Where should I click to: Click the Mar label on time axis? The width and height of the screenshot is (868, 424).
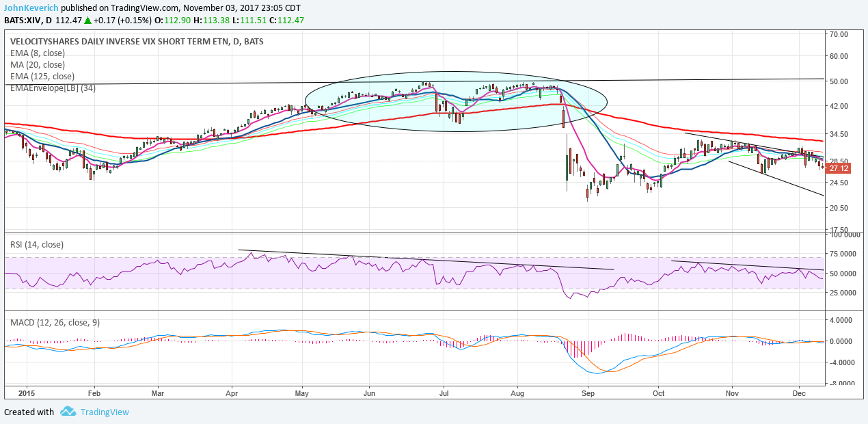click(x=158, y=393)
